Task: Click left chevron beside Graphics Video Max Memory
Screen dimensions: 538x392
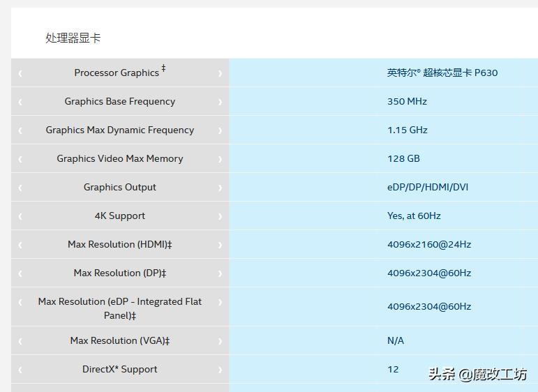Action: point(20,159)
